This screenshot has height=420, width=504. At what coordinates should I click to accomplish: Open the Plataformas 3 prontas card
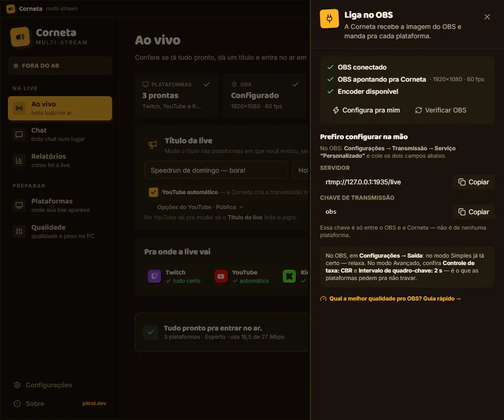tap(176, 96)
